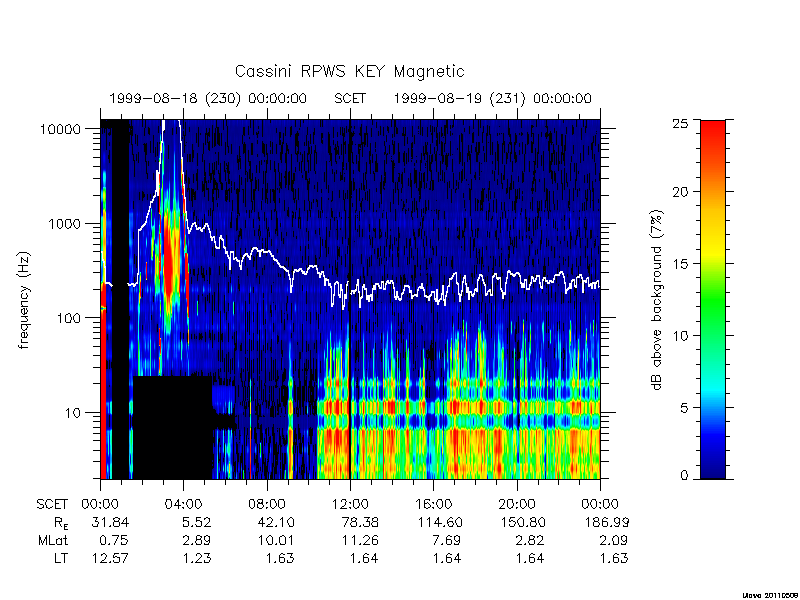Select the 100 tick label on frequency axis
The width and height of the screenshot is (800, 600).
(68, 318)
